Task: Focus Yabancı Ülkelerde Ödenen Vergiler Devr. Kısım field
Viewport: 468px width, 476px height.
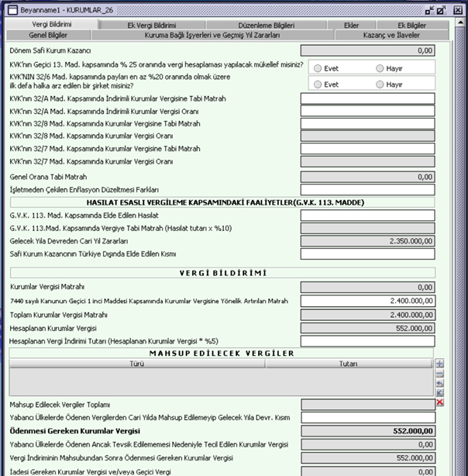Action: tap(368, 417)
